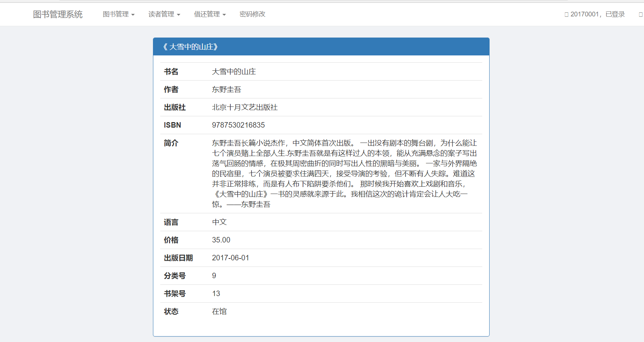Viewport: 644px width, 342px height.
Task: Click the 图书管理系统 brand link
Action: (x=57, y=14)
